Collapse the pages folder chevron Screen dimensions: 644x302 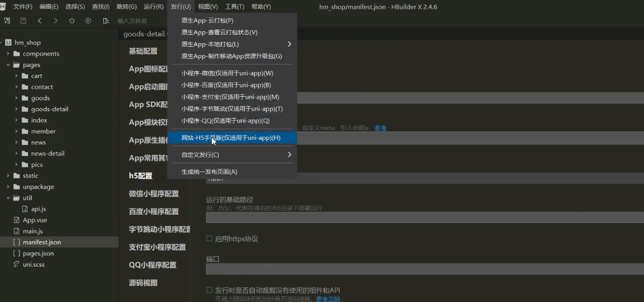pyautogui.click(x=8, y=65)
